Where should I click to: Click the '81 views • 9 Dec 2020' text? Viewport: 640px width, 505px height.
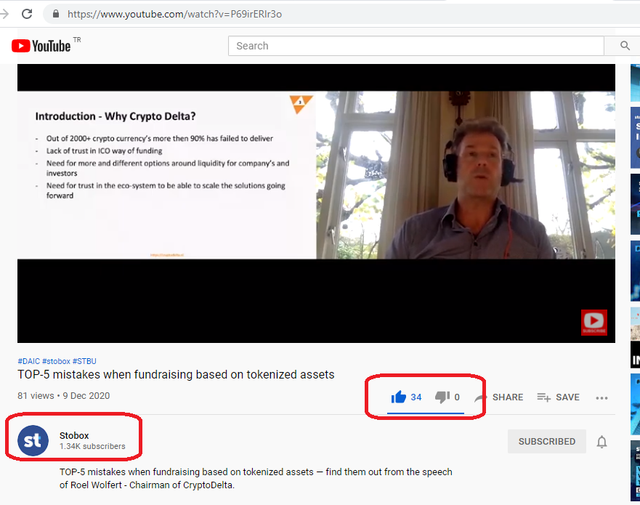pos(64,396)
